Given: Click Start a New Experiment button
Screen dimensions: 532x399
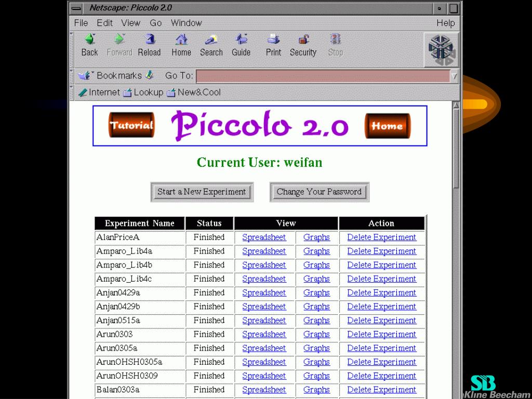Looking at the screenshot, I should (x=202, y=192).
